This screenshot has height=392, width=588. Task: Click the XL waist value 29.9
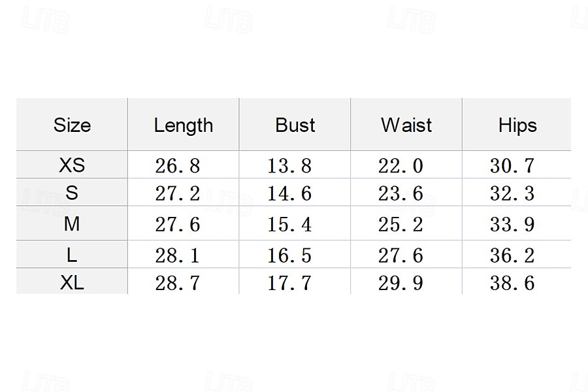coord(400,283)
